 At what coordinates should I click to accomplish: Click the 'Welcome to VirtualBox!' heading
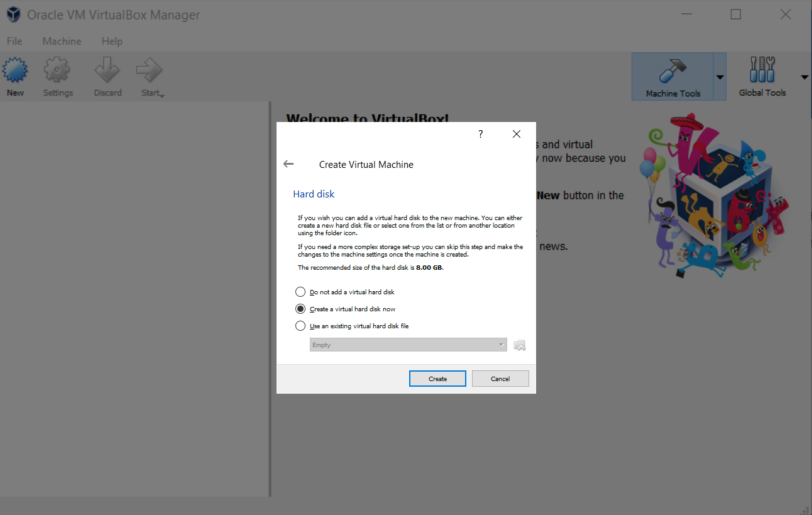point(367,118)
